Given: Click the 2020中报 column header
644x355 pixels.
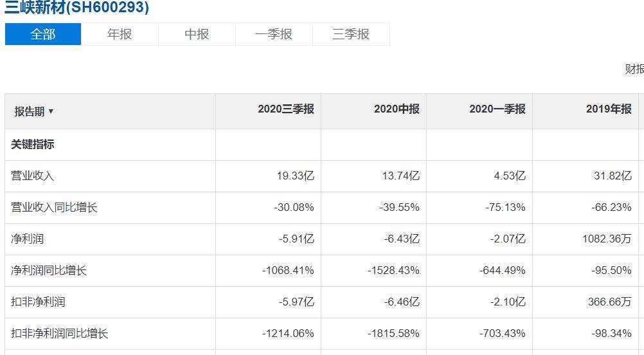Looking at the screenshot, I should tap(397, 109).
